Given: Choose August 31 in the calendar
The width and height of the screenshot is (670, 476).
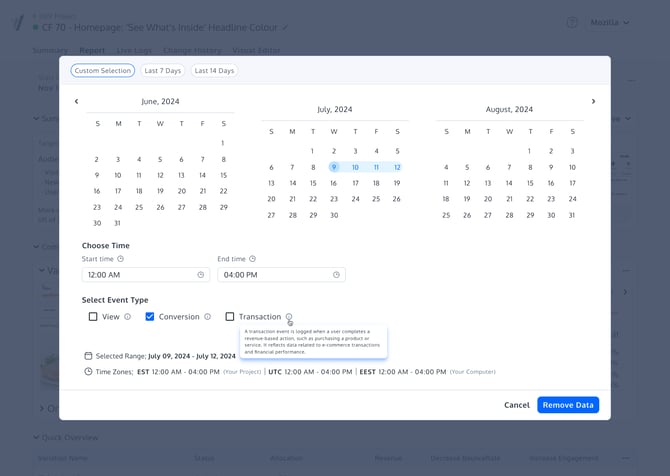Looking at the screenshot, I should pyautogui.click(x=572, y=215).
